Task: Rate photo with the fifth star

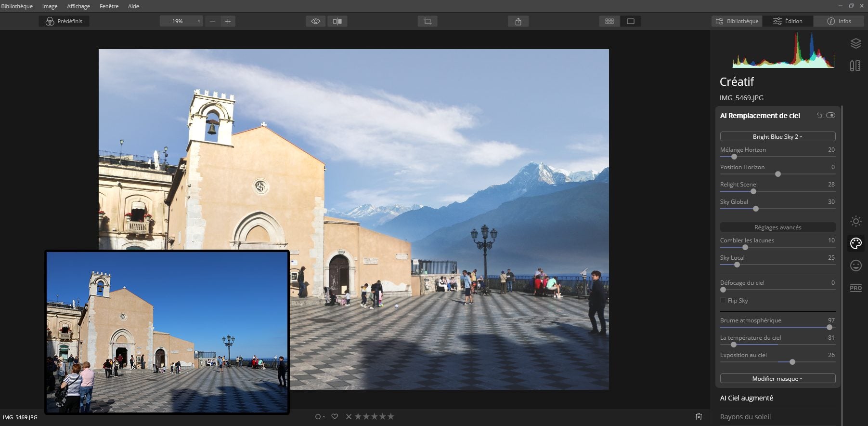Action: point(391,416)
